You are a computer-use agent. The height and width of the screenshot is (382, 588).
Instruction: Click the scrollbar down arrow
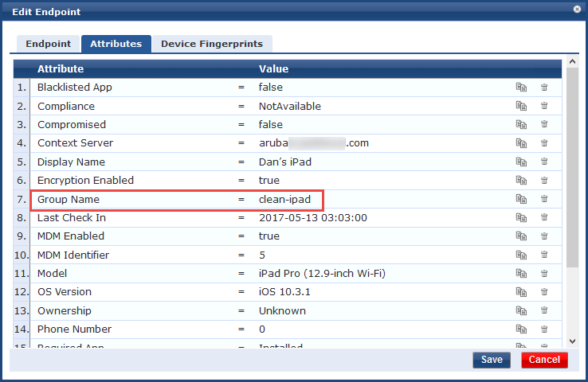pyautogui.click(x=572, y=341)
